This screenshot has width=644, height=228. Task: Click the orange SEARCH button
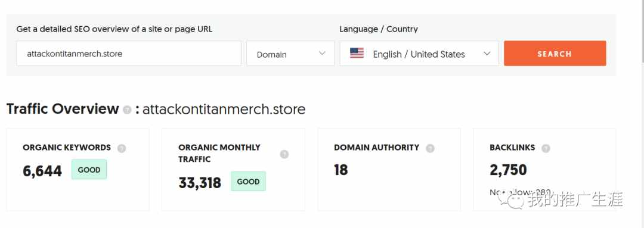[x=555, y=54]
